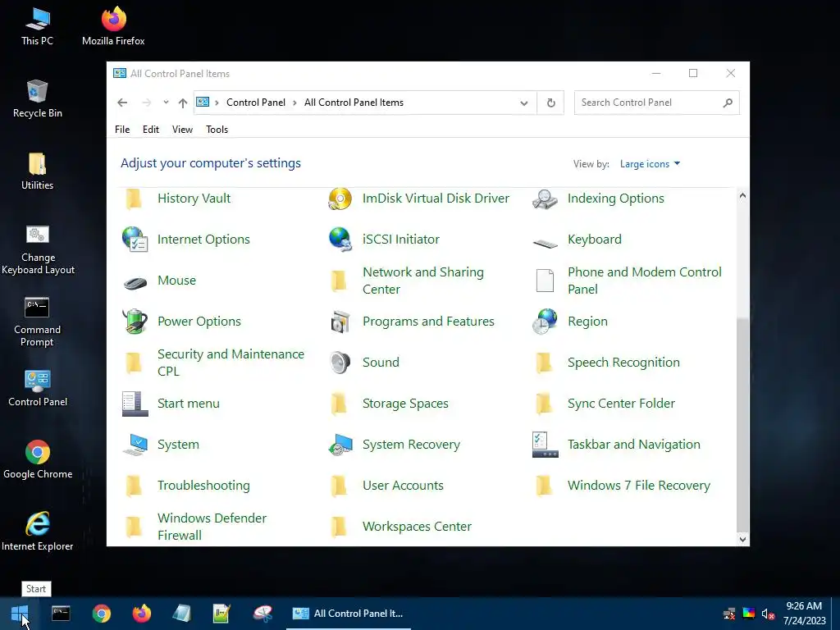This screenshot has width=840, height=630.
Task: Open the Tools menu
Action: pyautogui.click(x=217, y=130)
